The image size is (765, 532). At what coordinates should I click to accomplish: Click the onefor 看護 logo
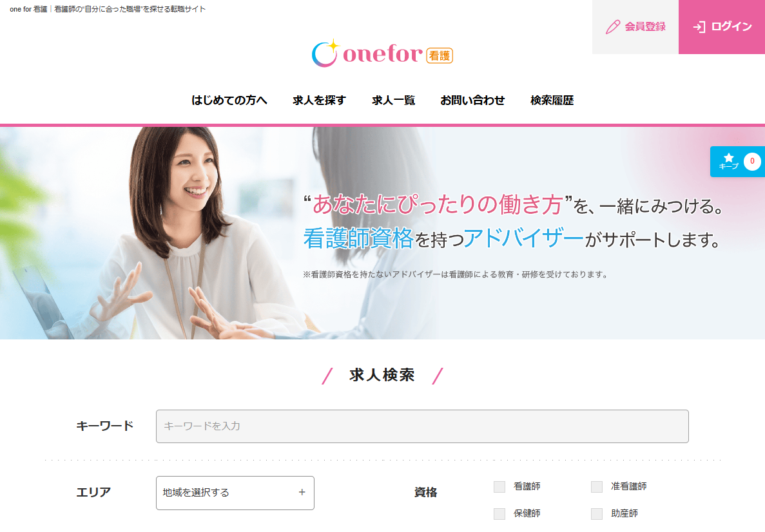(383, 53)
